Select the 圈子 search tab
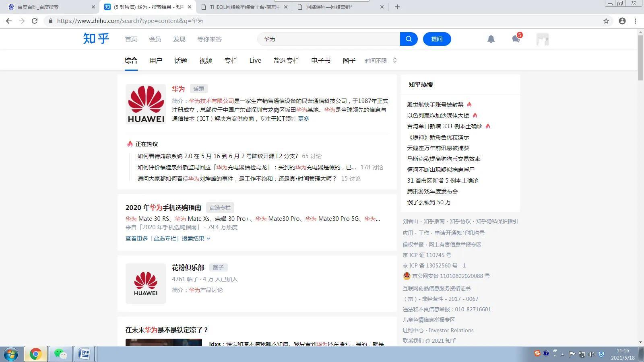644x362 pixels. [349, 60]
